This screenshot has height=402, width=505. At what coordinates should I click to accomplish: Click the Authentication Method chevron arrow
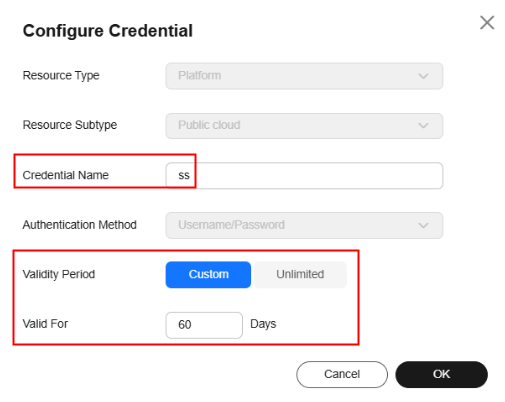(423, 225)
